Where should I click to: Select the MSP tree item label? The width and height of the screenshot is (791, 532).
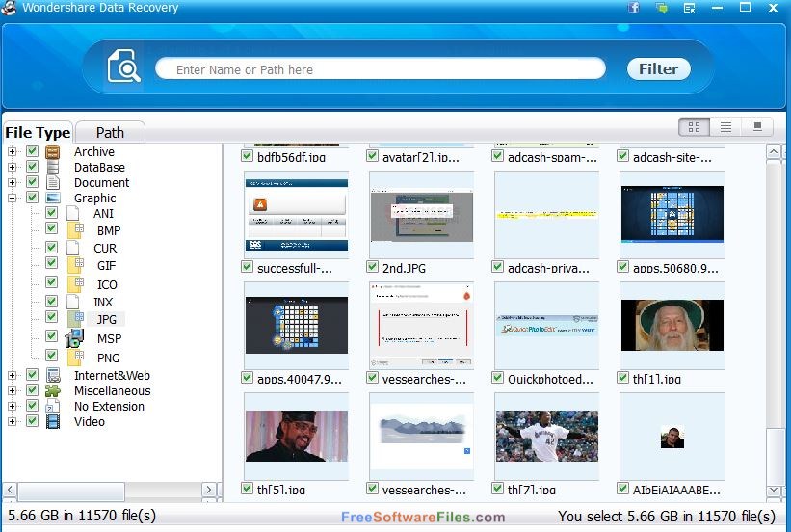tap(109, 338)
